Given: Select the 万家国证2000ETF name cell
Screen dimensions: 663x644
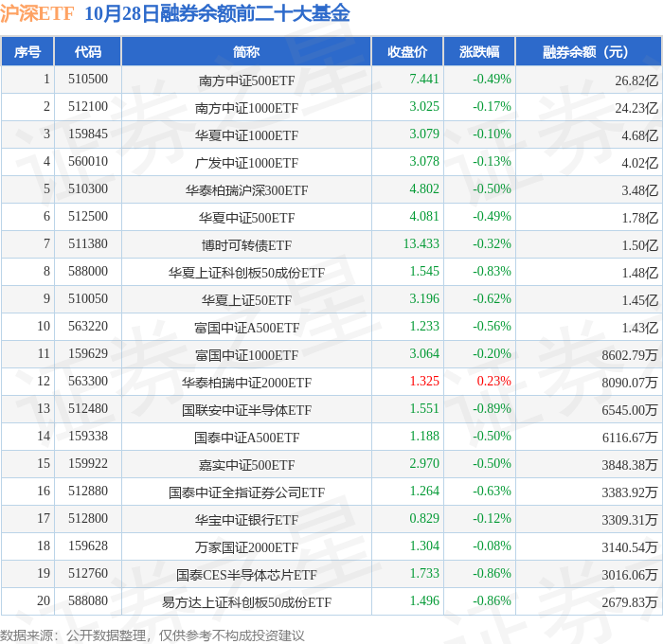Looking at the screenshot, I should pos(246,547).
